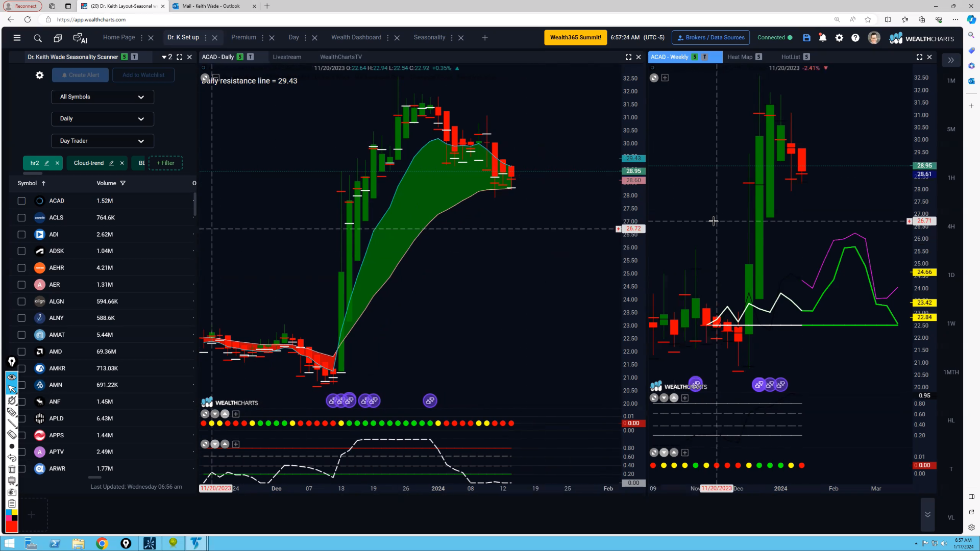Toggle drawings visibility eye tool
This screenshot has width=980, height=551.
[x=12, y=377]
